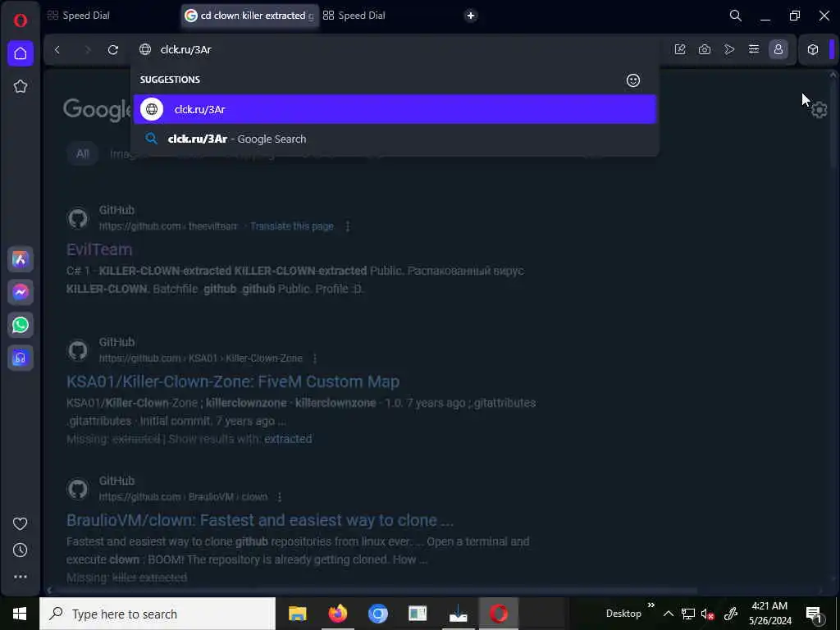Open Bookmarks star icon in sidebar
Viewport: 840px width, 630px height.
coord(21,86)
